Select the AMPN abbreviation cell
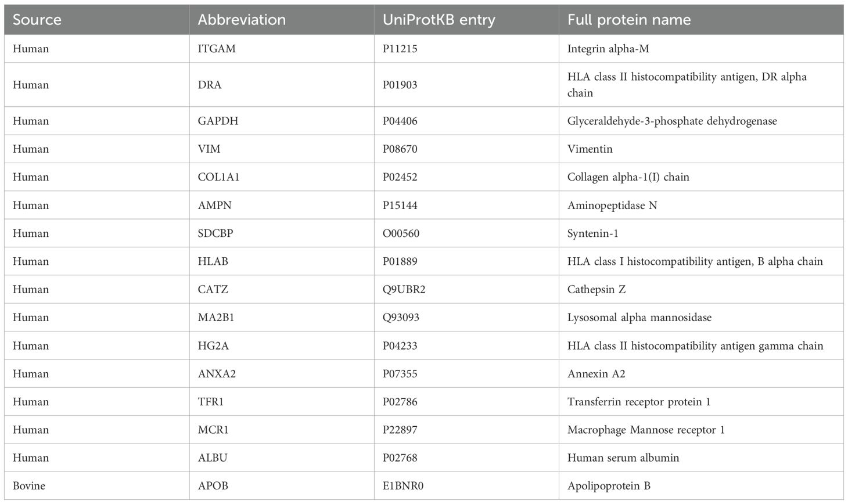 215,206
